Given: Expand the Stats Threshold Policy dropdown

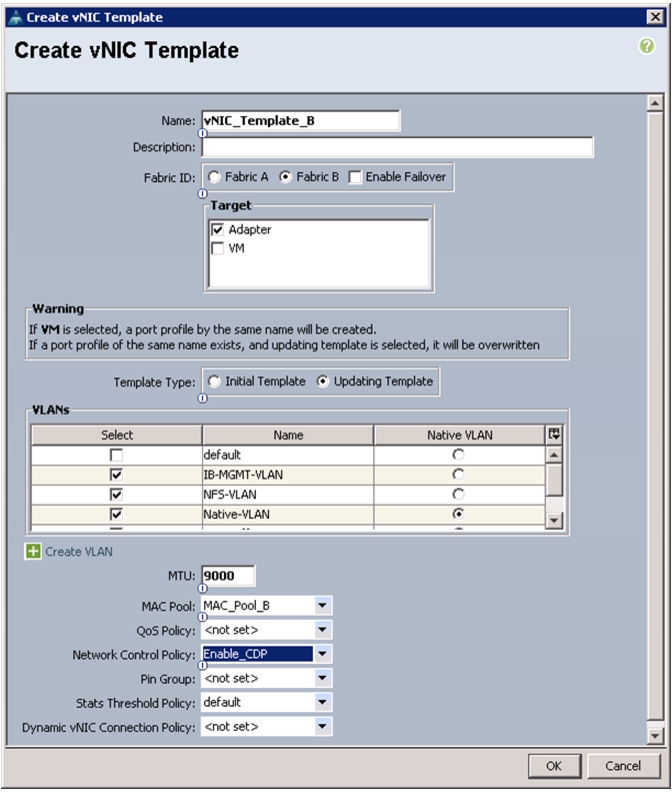Looking at the screenshot, I should (x=322, y=702).
